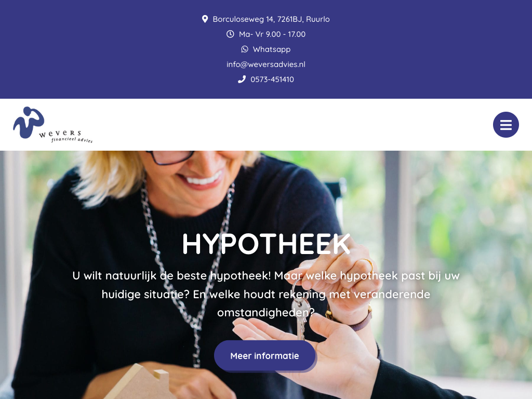The width and height of the screenshot is (532, 399).
Task: Select the Ma- Vr 9.00 - 17.00 text
Action: (x=272, y=34)
